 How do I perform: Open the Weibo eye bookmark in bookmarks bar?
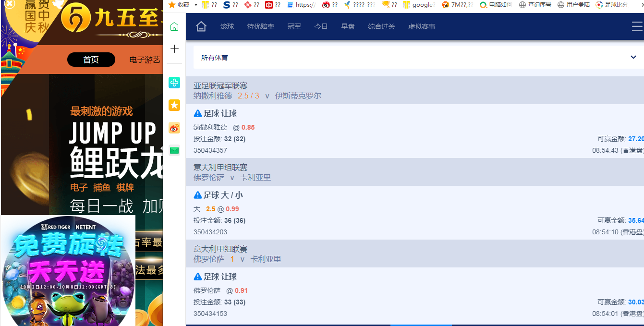click(x=330, y=5)
